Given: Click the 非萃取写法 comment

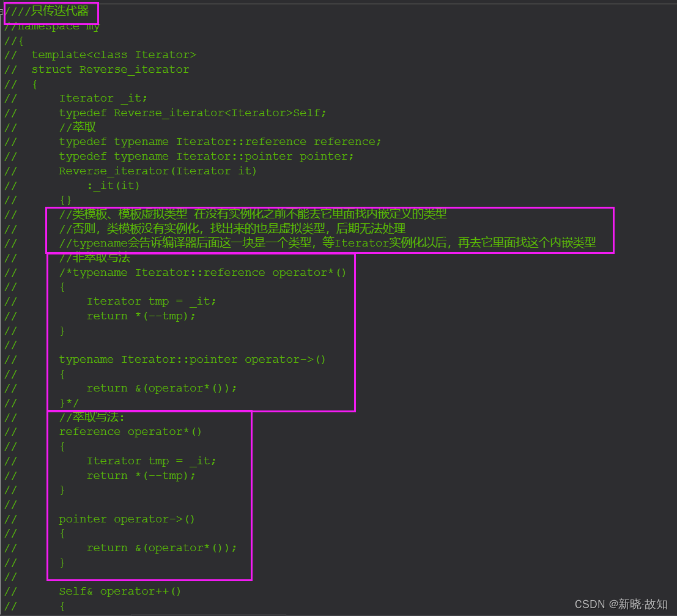Looking at the screenshot, I should [95, 258].
